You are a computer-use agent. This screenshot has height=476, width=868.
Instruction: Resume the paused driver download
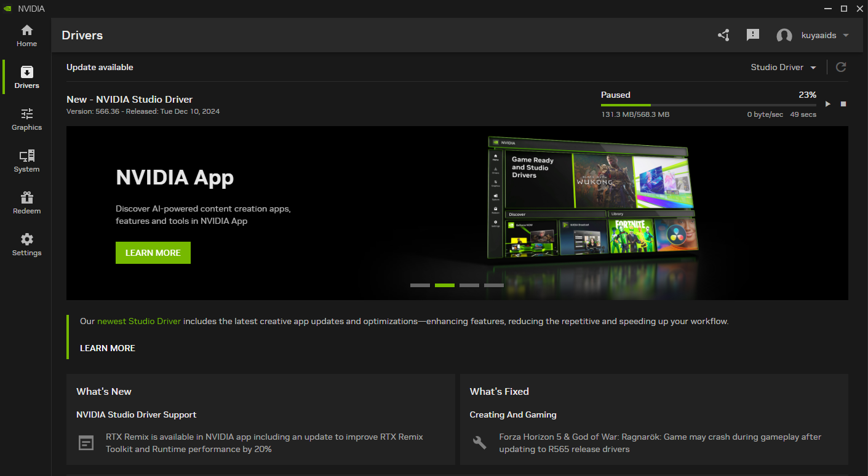(828, 104)
